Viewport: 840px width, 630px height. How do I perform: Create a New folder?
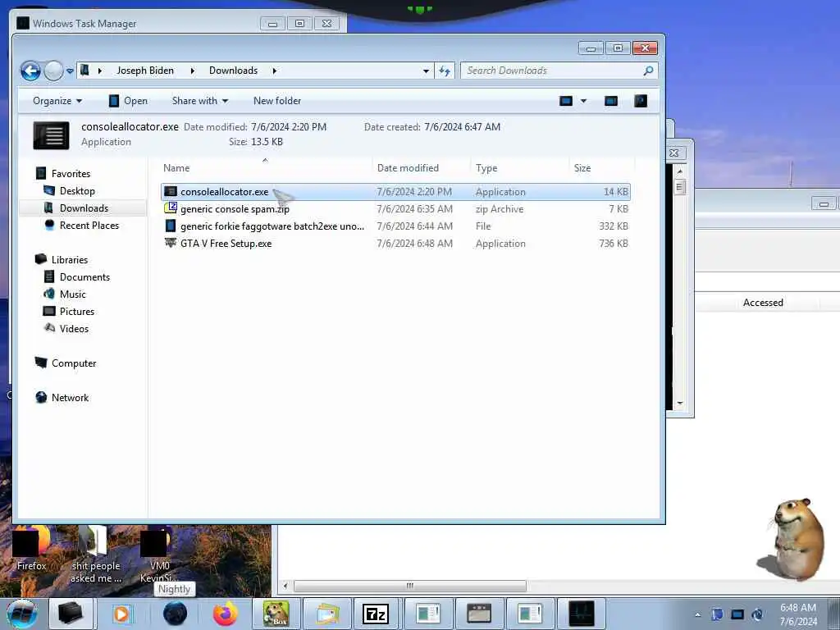click(x=277, y=101)
